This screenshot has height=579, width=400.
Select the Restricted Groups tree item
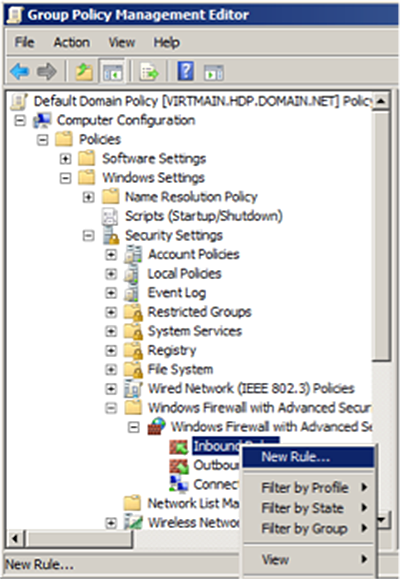click(x=199, y=312)
